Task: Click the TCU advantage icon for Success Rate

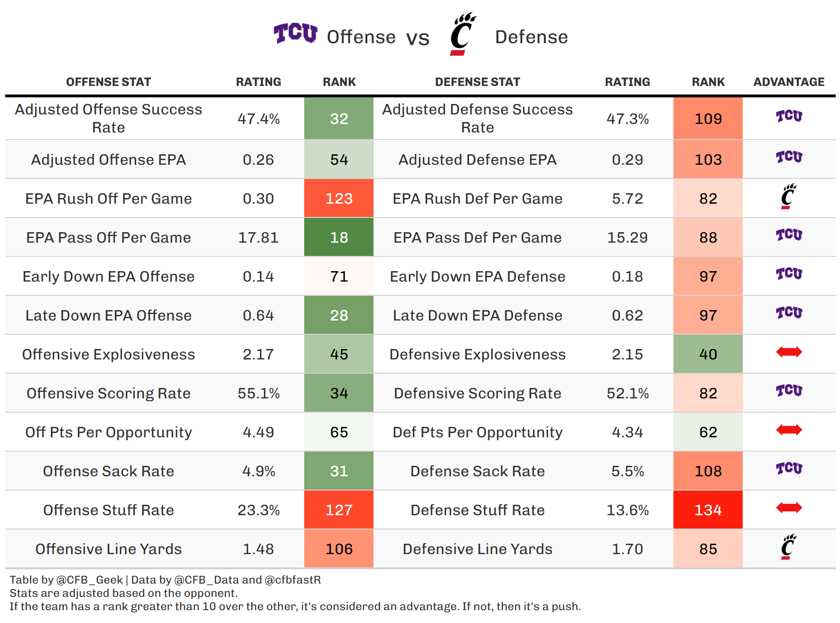Action: coord(789,116)
